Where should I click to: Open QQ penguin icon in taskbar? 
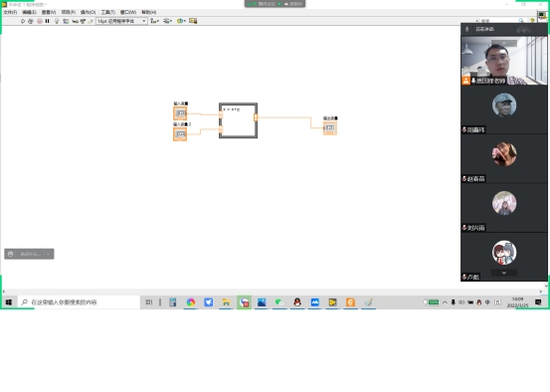(297, 302)
